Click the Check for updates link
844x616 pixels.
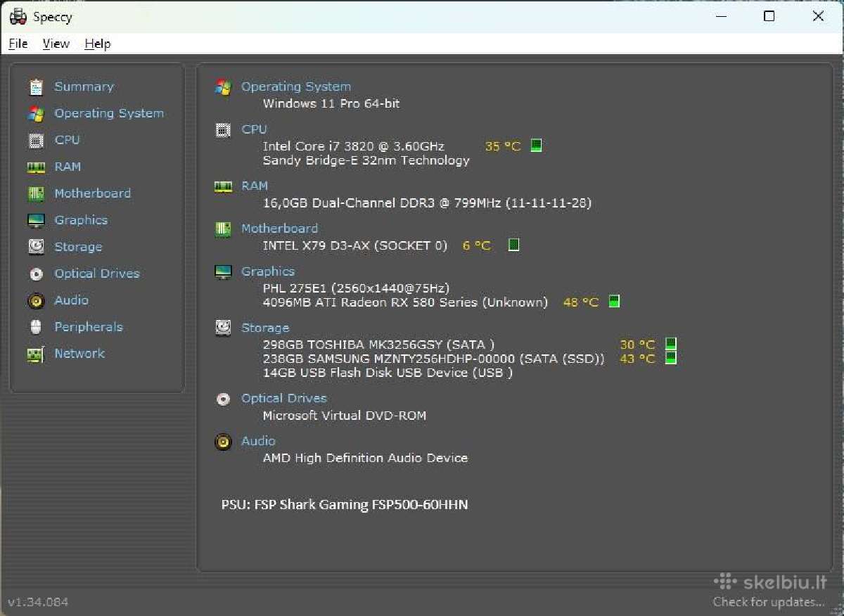click(769, 602)
